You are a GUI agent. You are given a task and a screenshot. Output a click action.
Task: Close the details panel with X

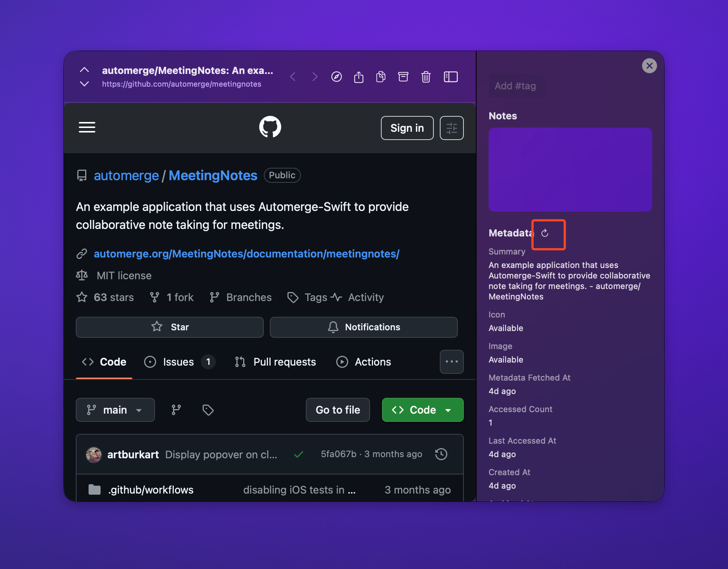(649, 66)
